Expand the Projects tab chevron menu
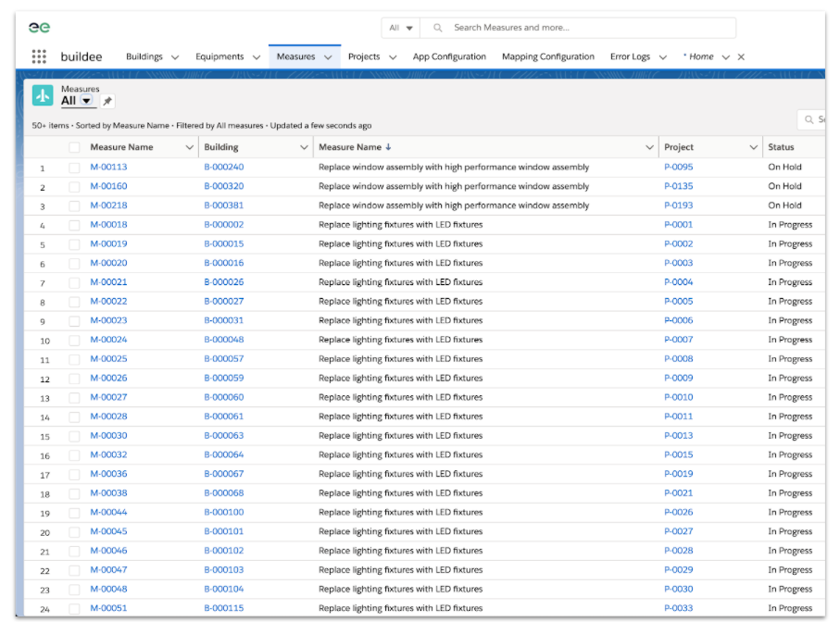Image resolution: width=840 pixels, height=622 pixels. [x=393, y=57]
